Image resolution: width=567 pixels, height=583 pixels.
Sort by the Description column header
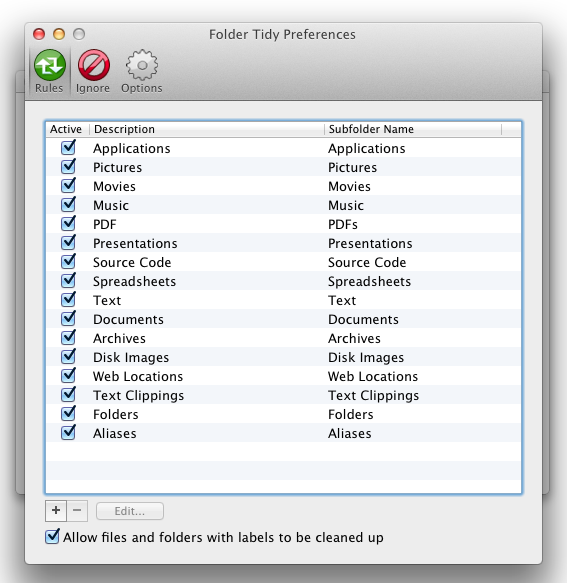[207, 129]
